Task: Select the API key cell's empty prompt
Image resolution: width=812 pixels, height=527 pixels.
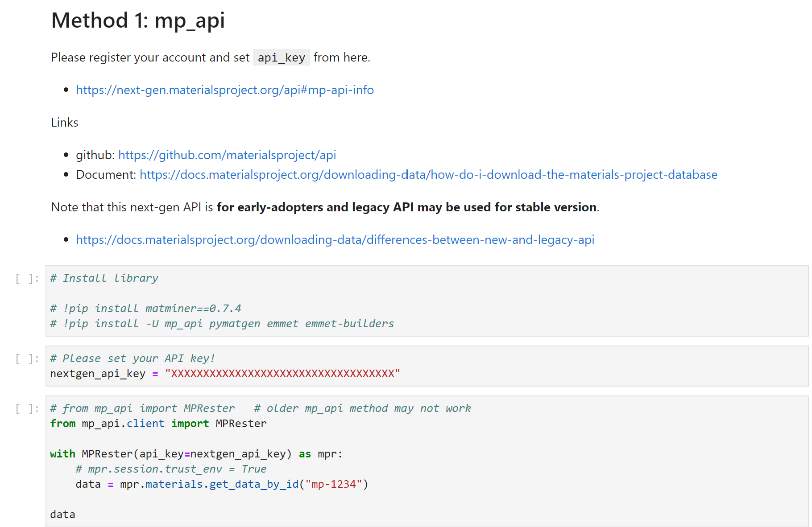Action: [x=27, y=359]
